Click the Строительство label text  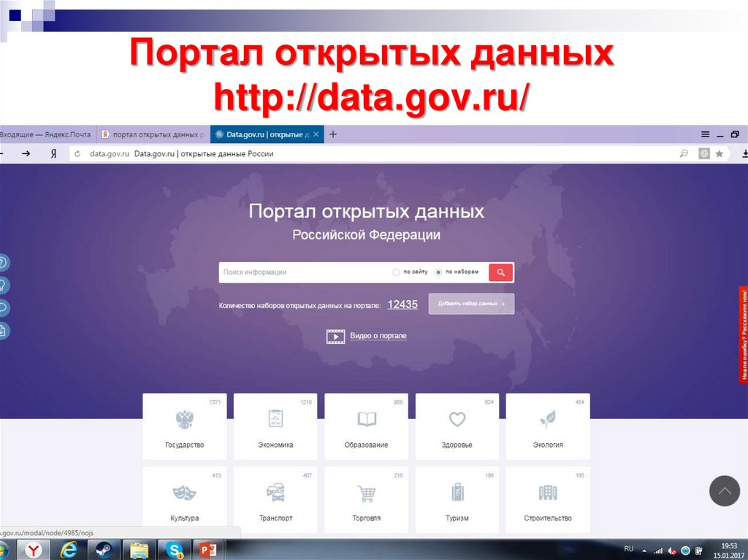pyautogui.click(x=548, y=518)
